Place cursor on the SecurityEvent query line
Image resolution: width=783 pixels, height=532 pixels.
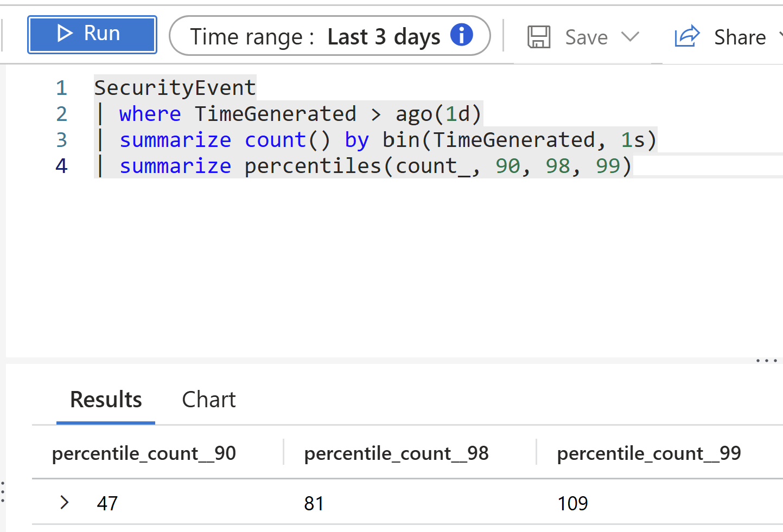(175, 87)
